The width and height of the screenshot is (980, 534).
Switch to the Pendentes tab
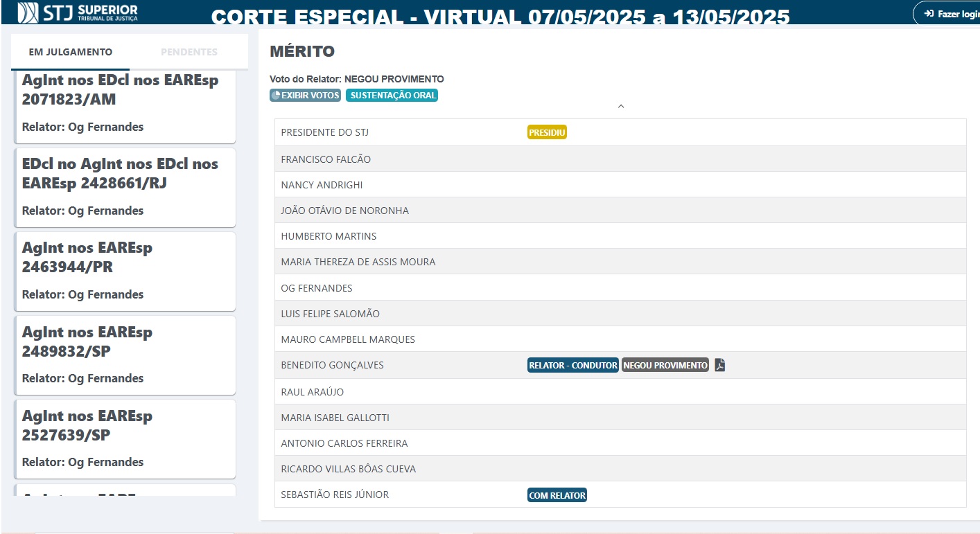(189, 52)
